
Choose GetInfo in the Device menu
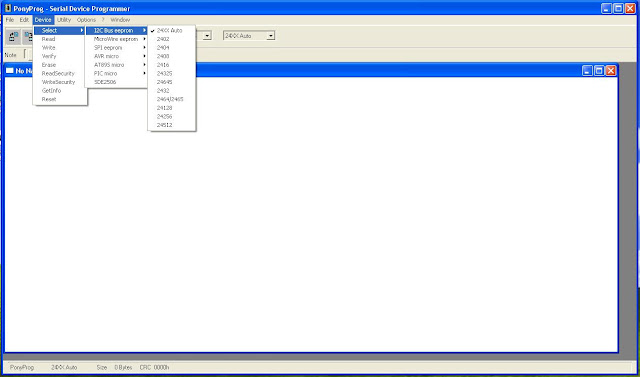[60, 91]
